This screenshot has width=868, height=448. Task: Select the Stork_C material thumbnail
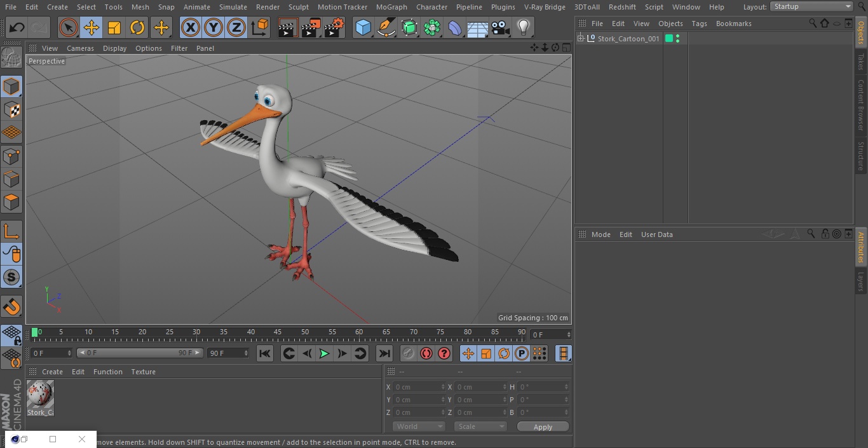40,395
